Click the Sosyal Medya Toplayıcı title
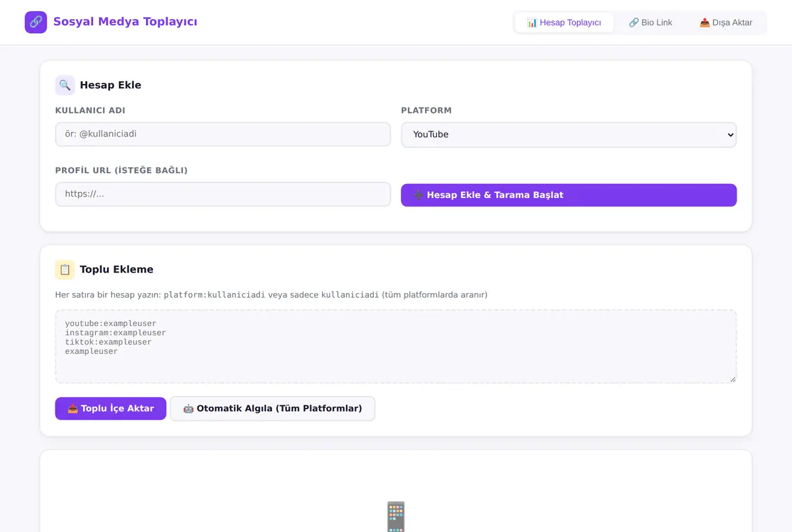This screenshot has height=532, width=792. (125, 22)
